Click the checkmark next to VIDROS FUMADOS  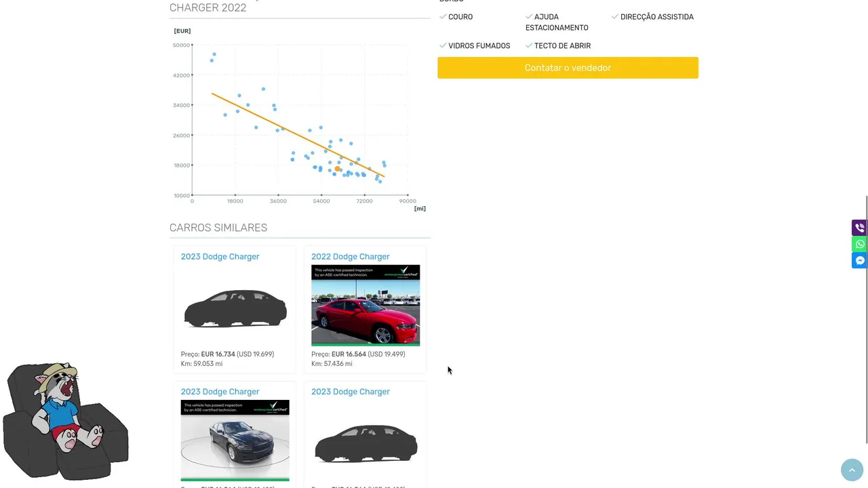443,45
